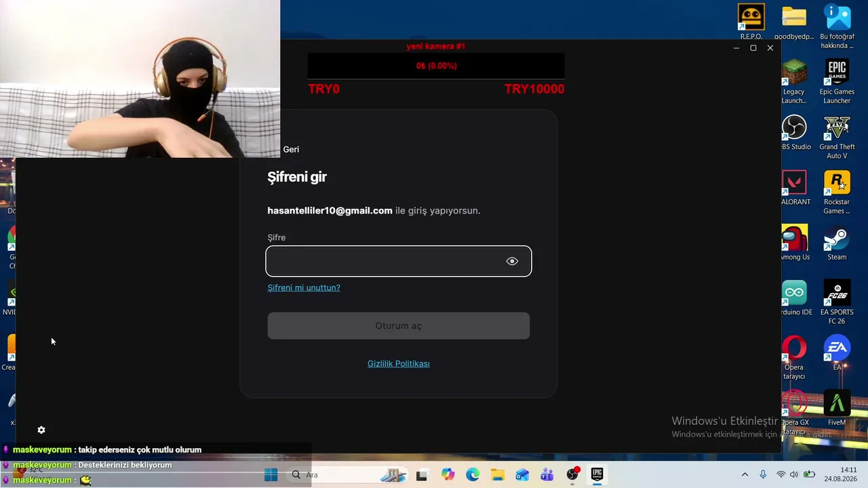Click the webcam video overlay
Viewport: 868px width, 488px height.
pos(140,79)
